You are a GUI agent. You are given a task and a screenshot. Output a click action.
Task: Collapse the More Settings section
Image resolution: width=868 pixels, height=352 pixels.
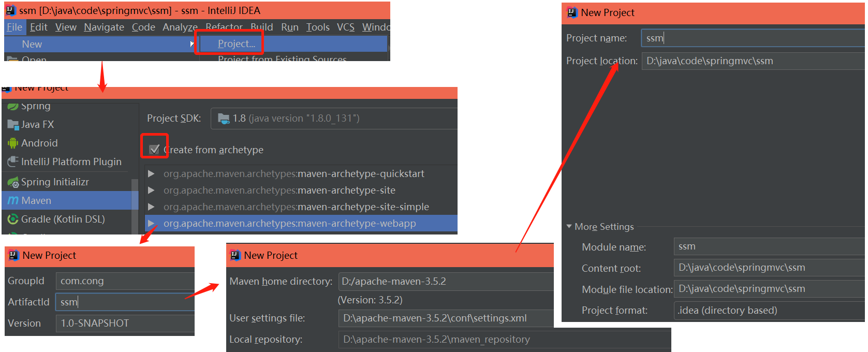(x=569, y=226)
